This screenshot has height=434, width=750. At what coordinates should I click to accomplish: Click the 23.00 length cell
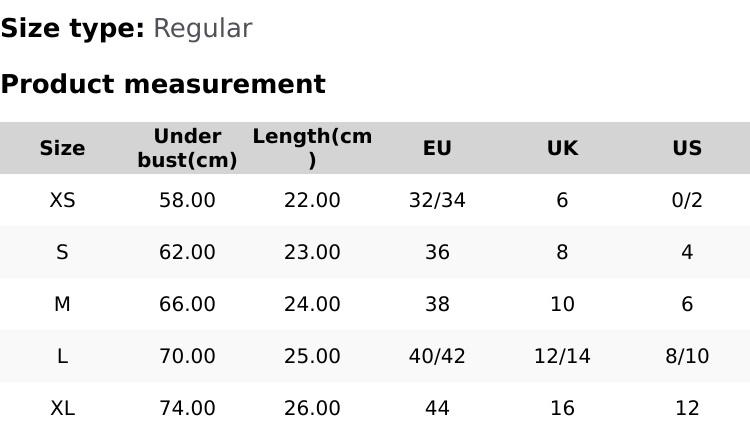312,252
